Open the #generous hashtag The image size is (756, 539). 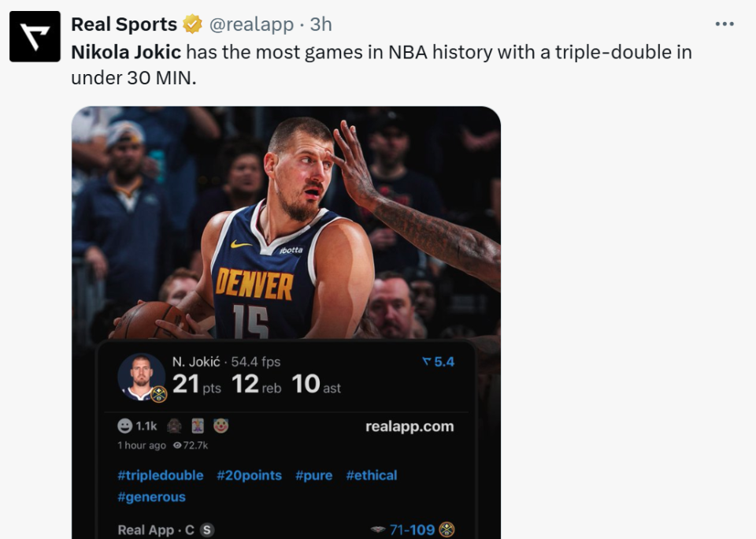[x=151, y=497]
